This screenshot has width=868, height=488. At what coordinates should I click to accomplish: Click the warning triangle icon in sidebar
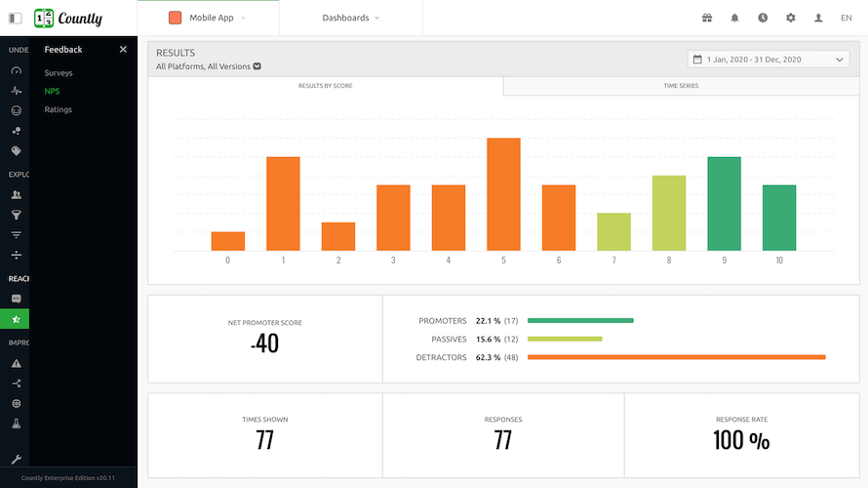coord(16,363)
